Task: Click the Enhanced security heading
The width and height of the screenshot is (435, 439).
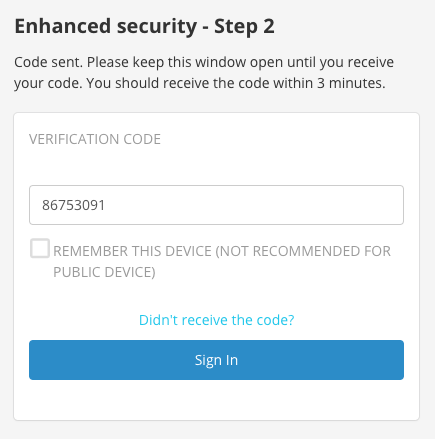Action: pos(144,27)
